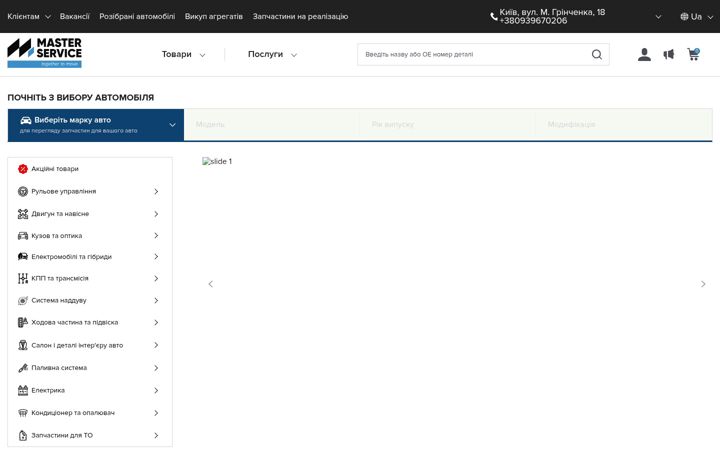This screenshot has width=720, height=450.
Task: Expand Кузов та оптика submenu chevron
Action: [x=156, y=236]
